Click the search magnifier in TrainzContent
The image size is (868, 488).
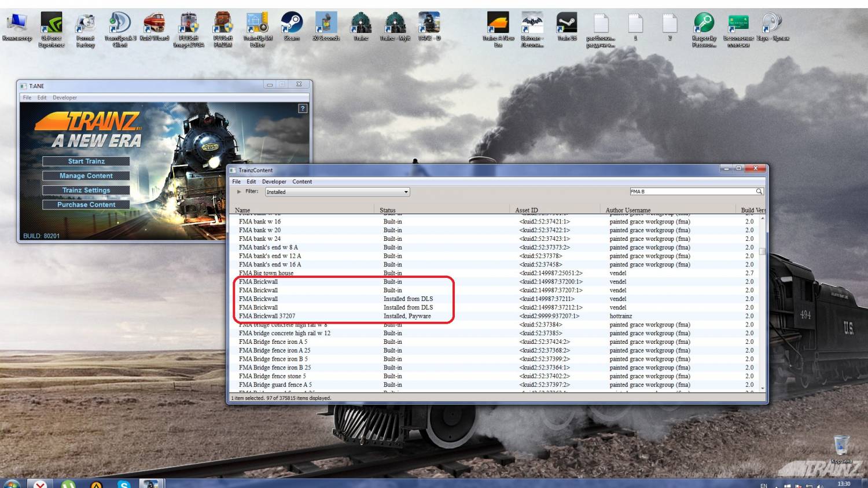[x=759, y=192]
